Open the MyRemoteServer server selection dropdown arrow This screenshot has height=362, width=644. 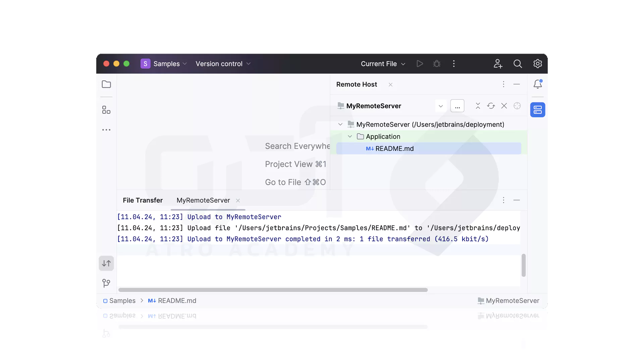click(441, 106)
